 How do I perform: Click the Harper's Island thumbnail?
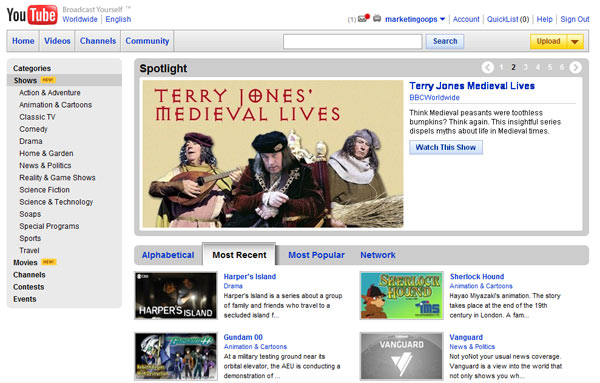click(x=176, y=295)
